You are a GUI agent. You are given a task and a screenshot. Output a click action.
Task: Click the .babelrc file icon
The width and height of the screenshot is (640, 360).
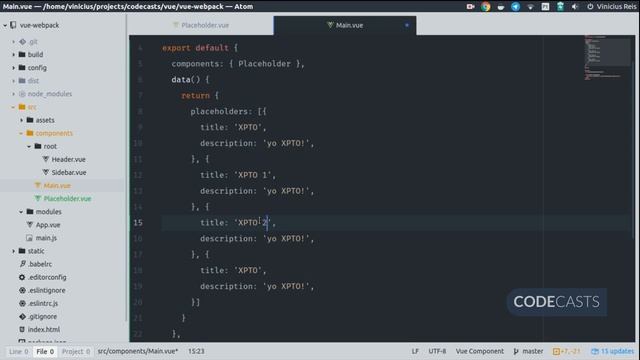(x=22, y=264)
